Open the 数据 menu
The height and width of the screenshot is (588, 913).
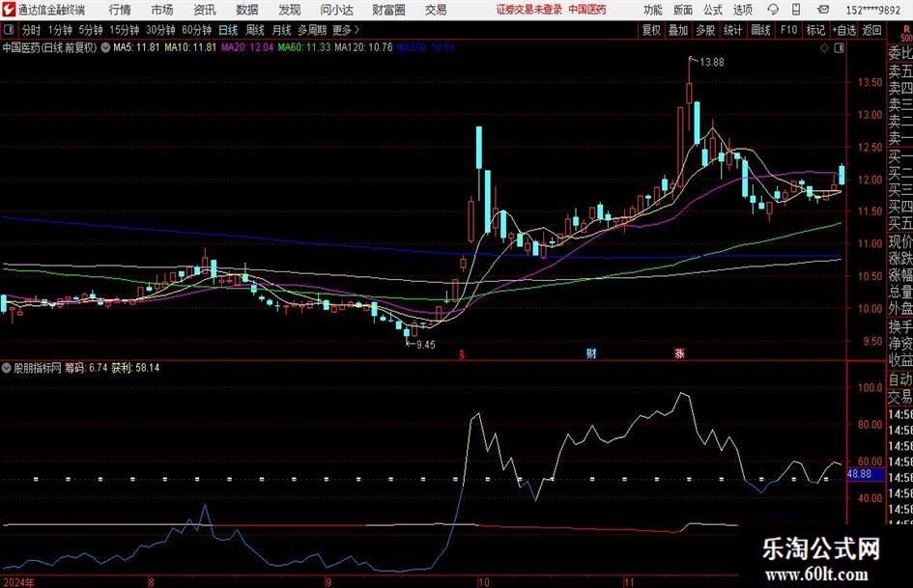click(x=247, y=10)
